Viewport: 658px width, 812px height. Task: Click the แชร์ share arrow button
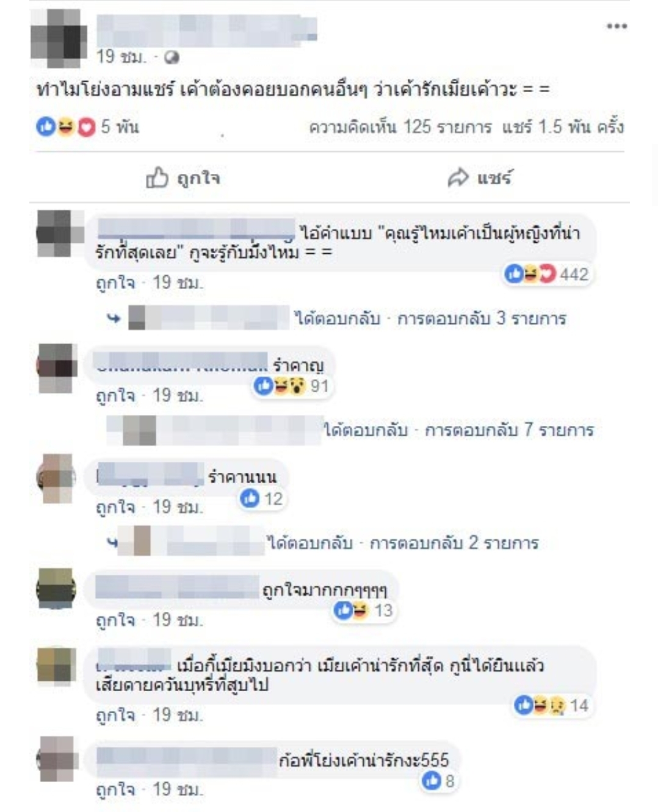click(480, 178)
